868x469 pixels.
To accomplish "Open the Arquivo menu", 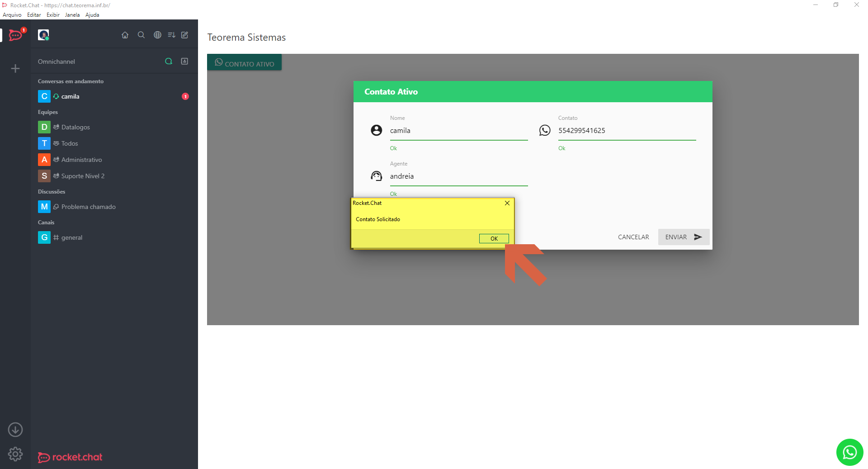I will coord(12,15).
